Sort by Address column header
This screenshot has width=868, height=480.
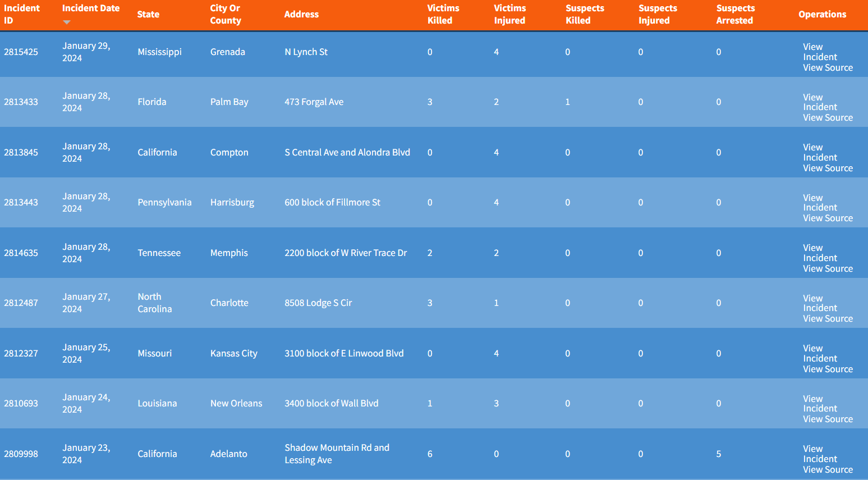pyautogui.click(x=301, y=14)
